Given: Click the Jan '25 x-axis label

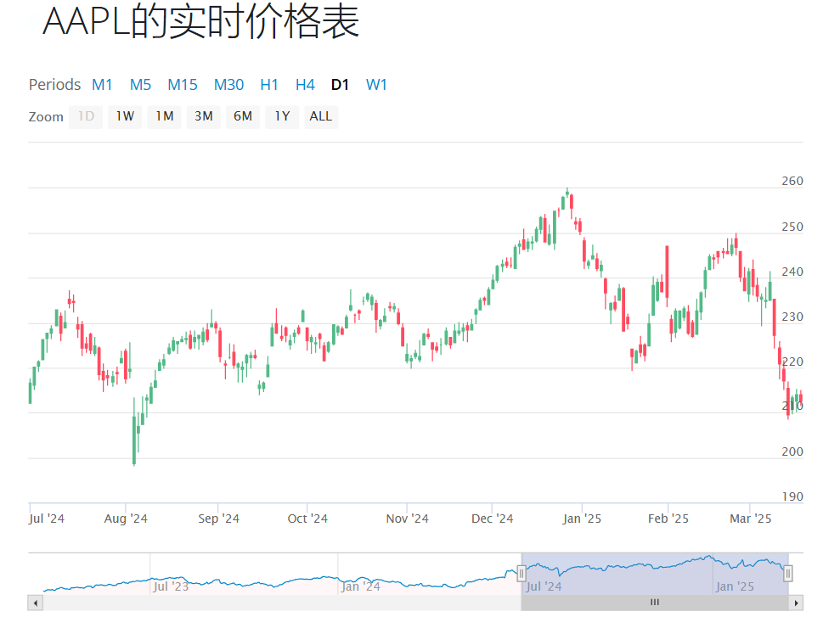Looking at the screenshot, I should click(582, 519).
